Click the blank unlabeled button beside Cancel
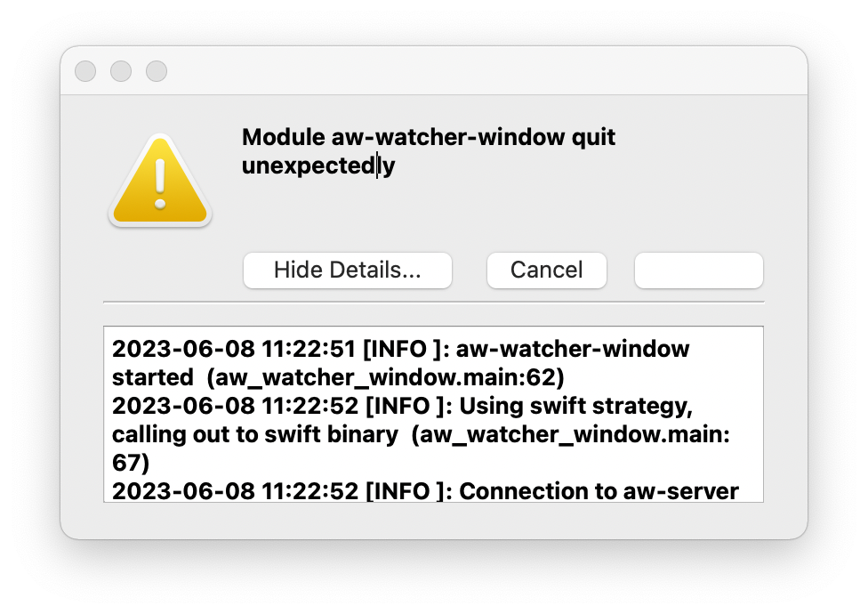 tap(699, 271)
